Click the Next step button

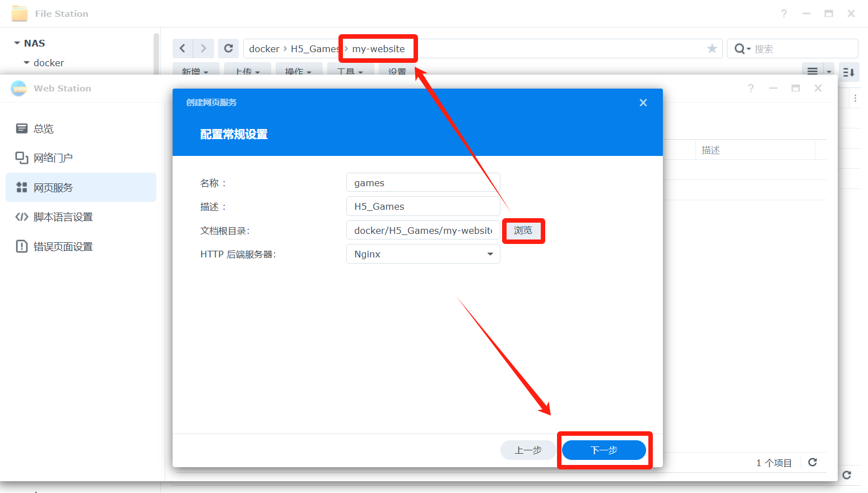604,450
